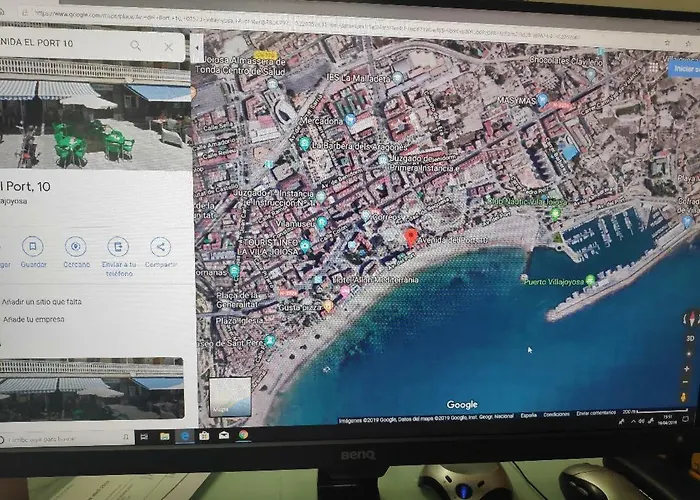Click Chocolates Clavileño map marker
This screenshot has width=700, height=500.
(591, 74)
